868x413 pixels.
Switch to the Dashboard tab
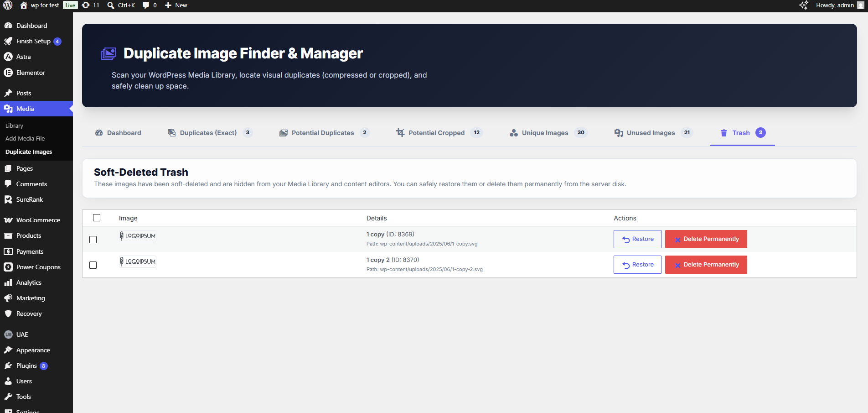tap(118, 133)
